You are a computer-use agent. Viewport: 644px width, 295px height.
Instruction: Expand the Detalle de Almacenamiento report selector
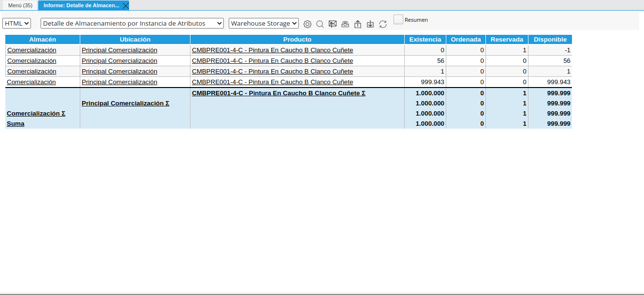click(x=132, y=22)
